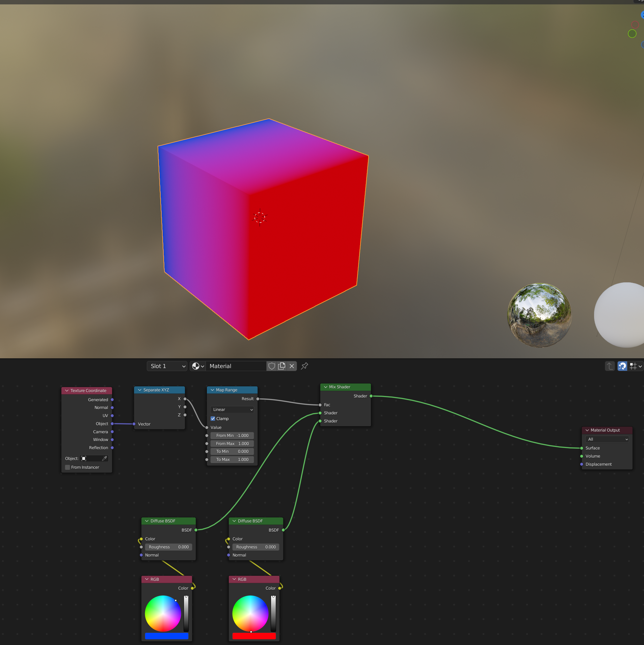This screenshot has width=644, height=645.
Task: Click the From Min value in Map Range
Action: point(232,435)
